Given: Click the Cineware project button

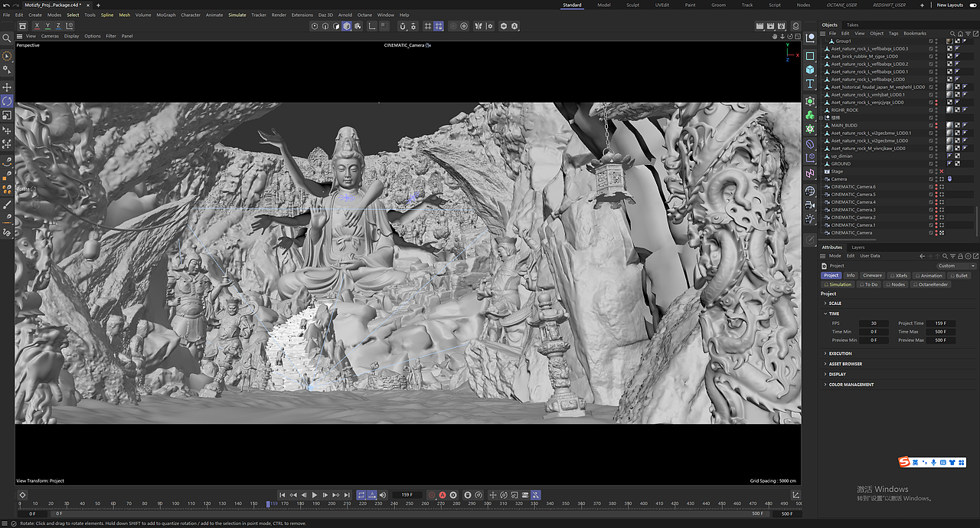Looking at the screenshot, I should (872, 275).
